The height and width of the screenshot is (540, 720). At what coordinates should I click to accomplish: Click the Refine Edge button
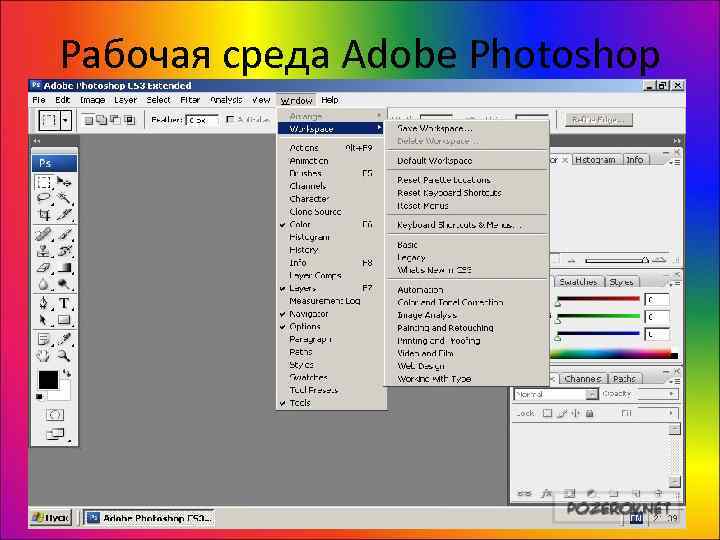[598, 120]
